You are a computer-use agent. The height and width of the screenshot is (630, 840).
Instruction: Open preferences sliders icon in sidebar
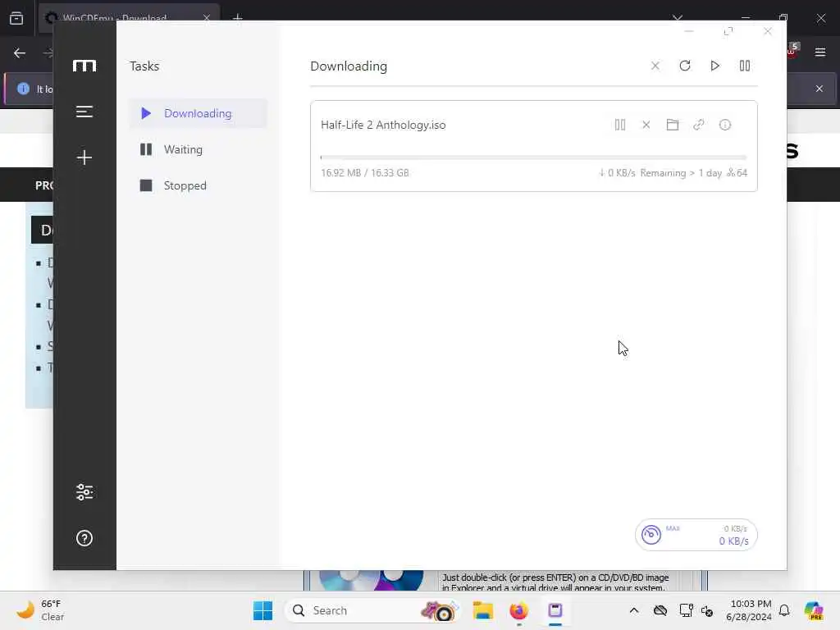[84, 492]
